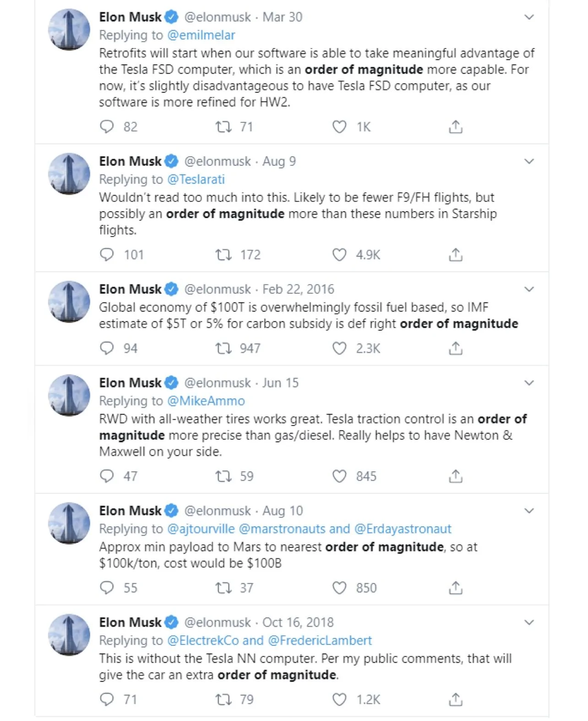The height and width of the screenshot is (721, 588).
Task: Open the @emilmelar profile link
Action: [x=201, y=35]
